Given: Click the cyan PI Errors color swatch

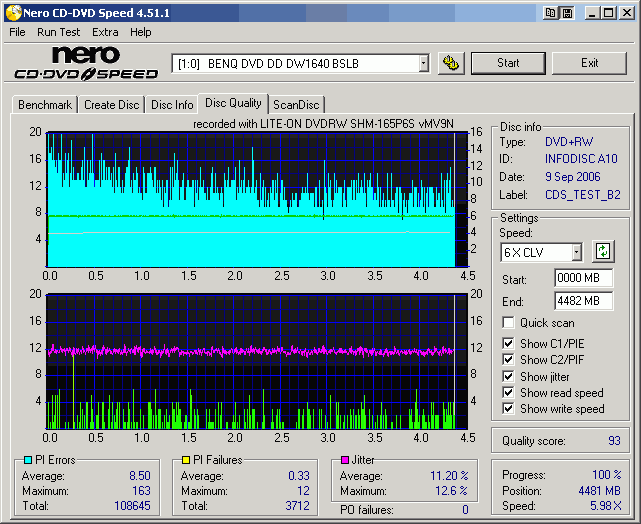Looking at the screenshot, I should pyautogui.click(x=26, y=460).
